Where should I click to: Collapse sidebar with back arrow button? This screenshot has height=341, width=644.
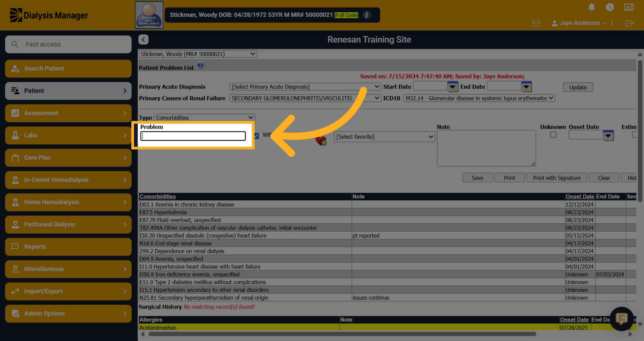(x=143, y=40)
